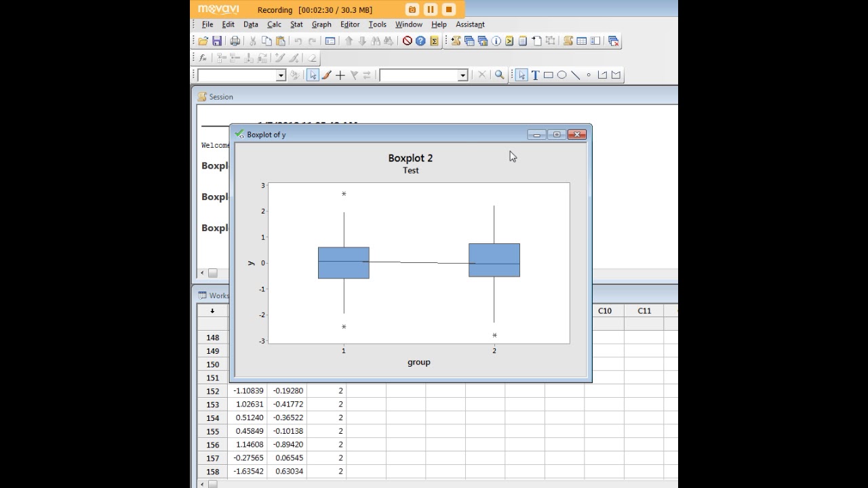Open the Tools menu
Screen dimensions: 868x488
tap(377, 24)
